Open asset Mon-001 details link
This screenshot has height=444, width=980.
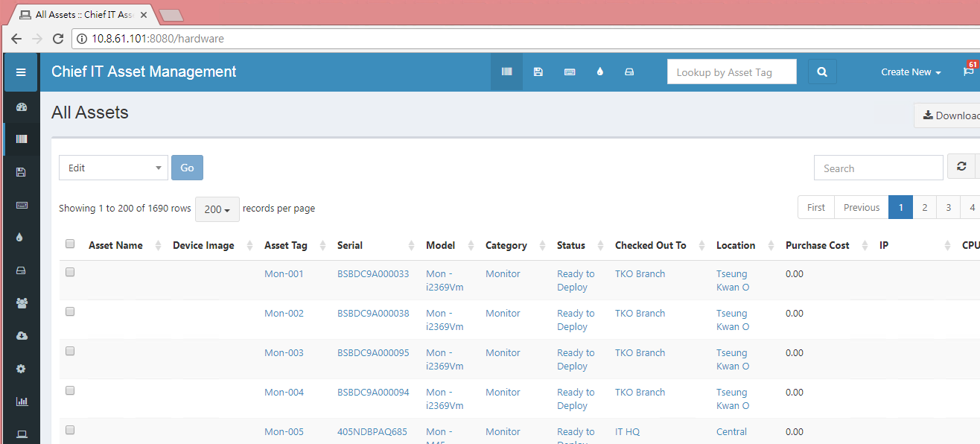(284, 273)
